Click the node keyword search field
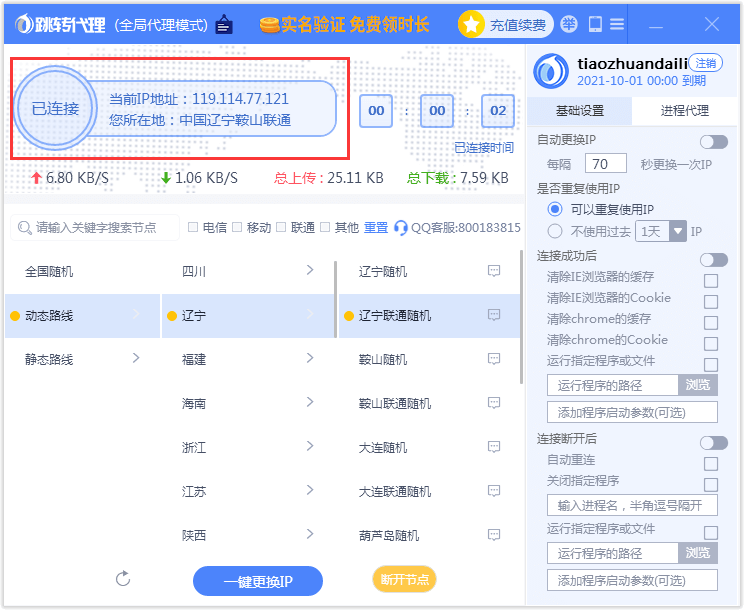The image size is (744, 610). [x=97, y=228]
